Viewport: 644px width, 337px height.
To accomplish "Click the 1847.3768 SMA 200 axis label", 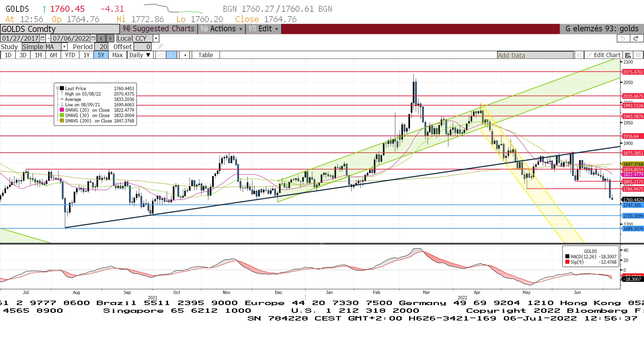I will pyautogui.click(x=633, y=164).
